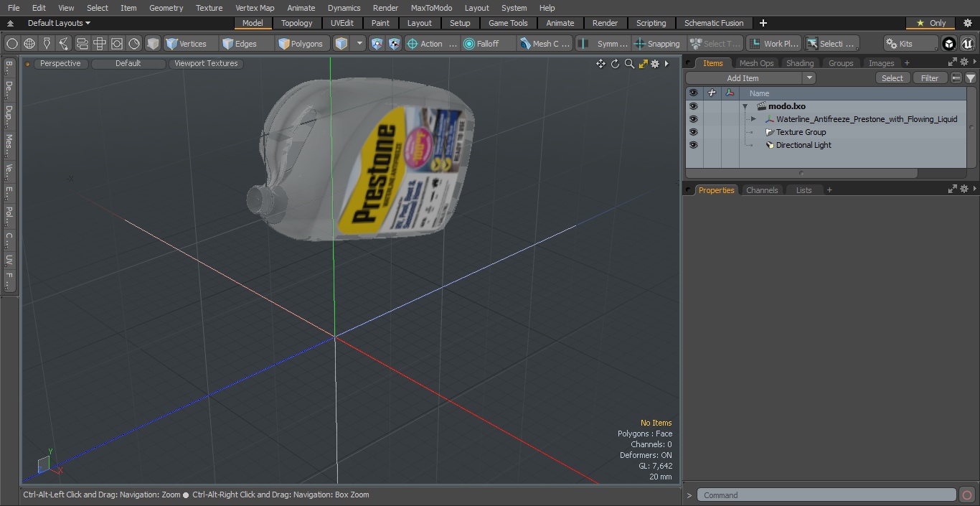The height and width of the screenshot is (506, 980).
Task: Click the Command input field
Action: [826, 495]
